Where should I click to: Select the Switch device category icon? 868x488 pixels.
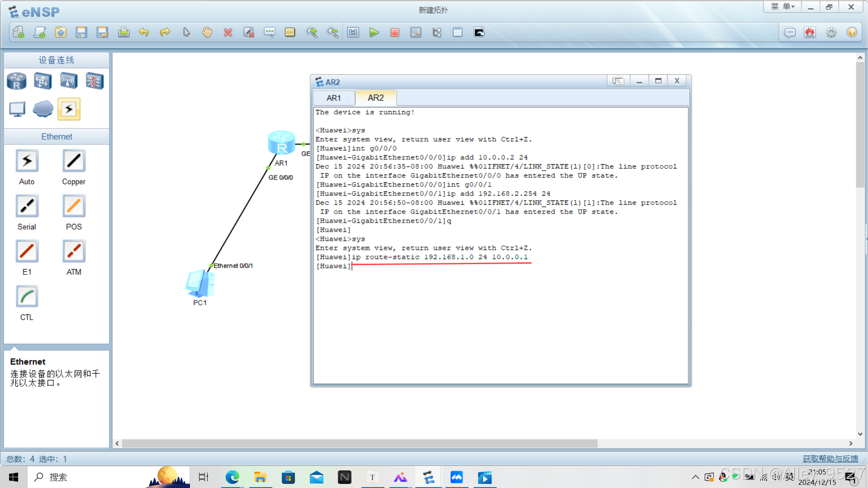[43, 81]
